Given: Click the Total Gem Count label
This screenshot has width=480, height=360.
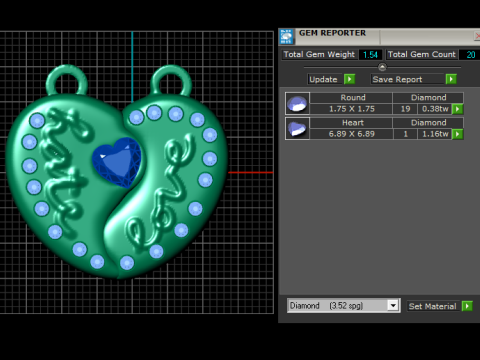Looking at the screenshot, I should (422, 55).
